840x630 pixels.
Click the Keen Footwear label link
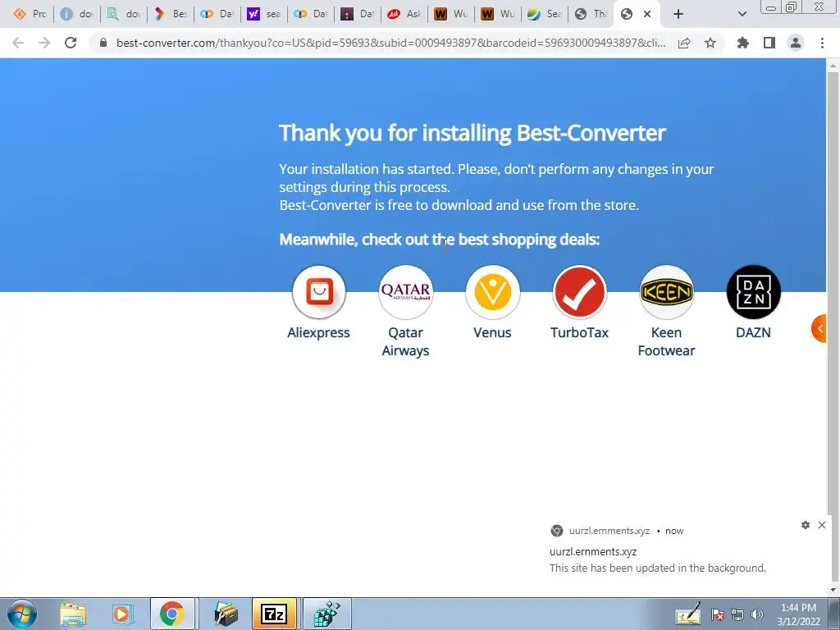click(666, 342)
